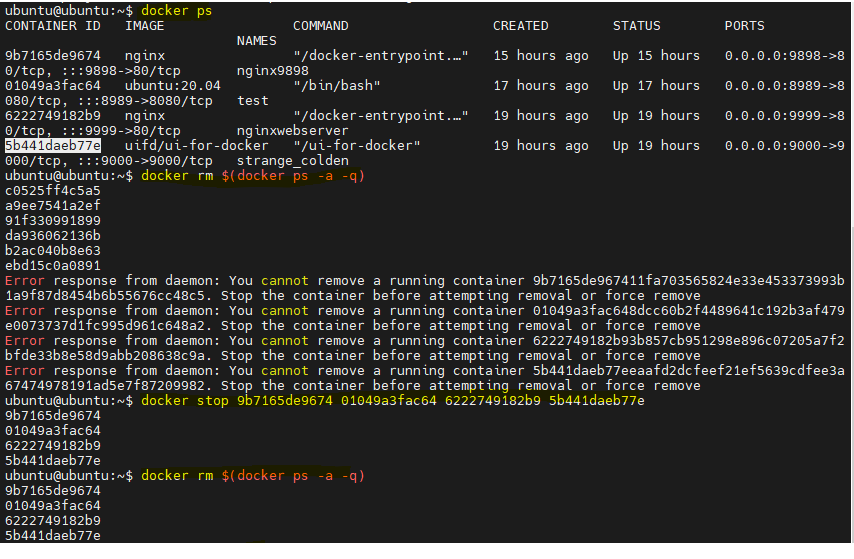Click '17 hours ago' created value
Screen dimensions: 854x559
(x=541, y=86)
